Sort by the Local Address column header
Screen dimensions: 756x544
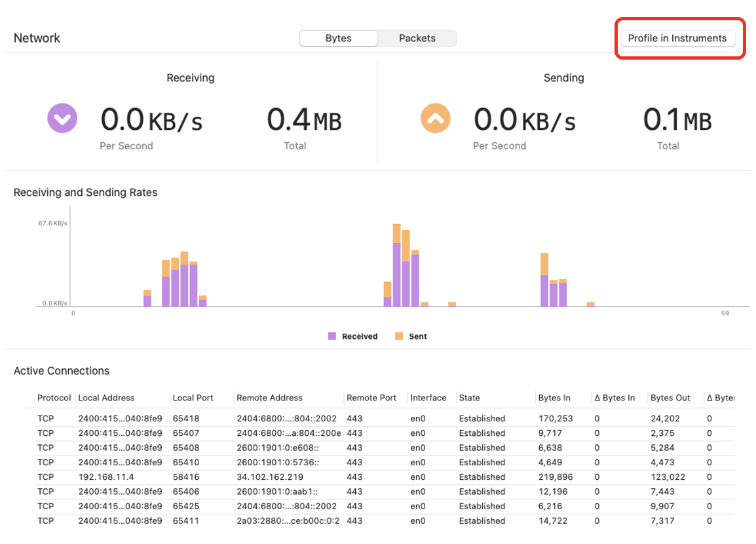106,398
